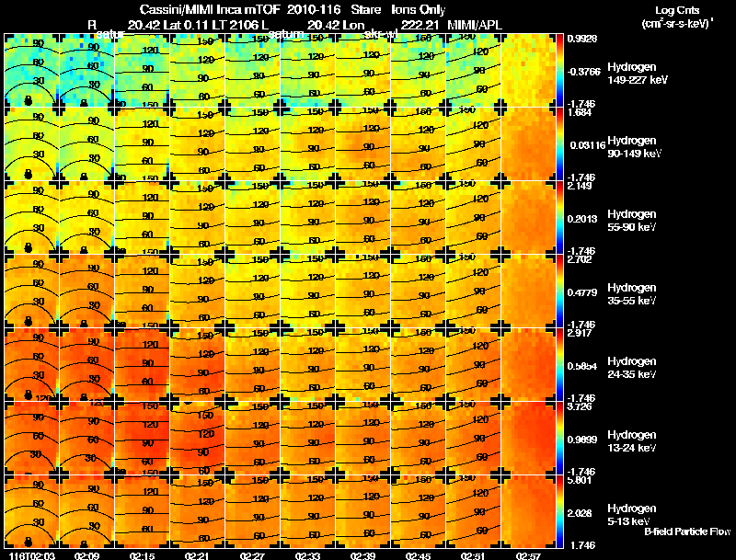The image size is (736, 560).
Task: Click the MIMI/APL credit text
Action: click(x=475, y=26)
